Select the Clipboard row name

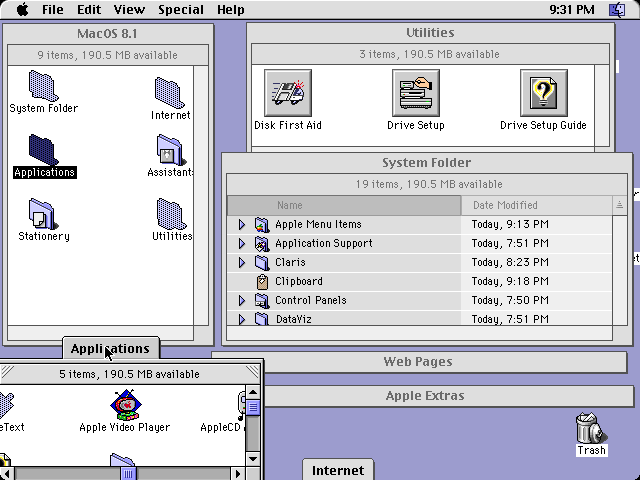tap(299, 282)
